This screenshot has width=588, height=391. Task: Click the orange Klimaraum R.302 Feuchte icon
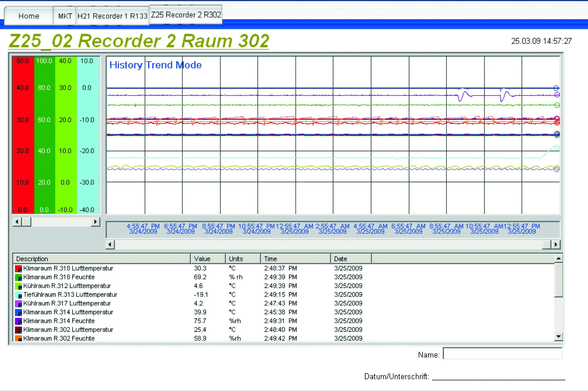click(19, 338)
